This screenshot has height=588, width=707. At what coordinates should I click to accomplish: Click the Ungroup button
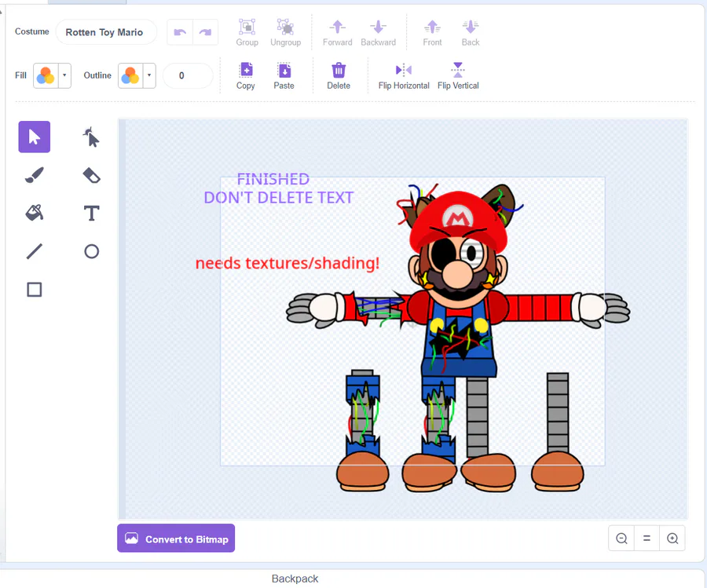point(285,33)
